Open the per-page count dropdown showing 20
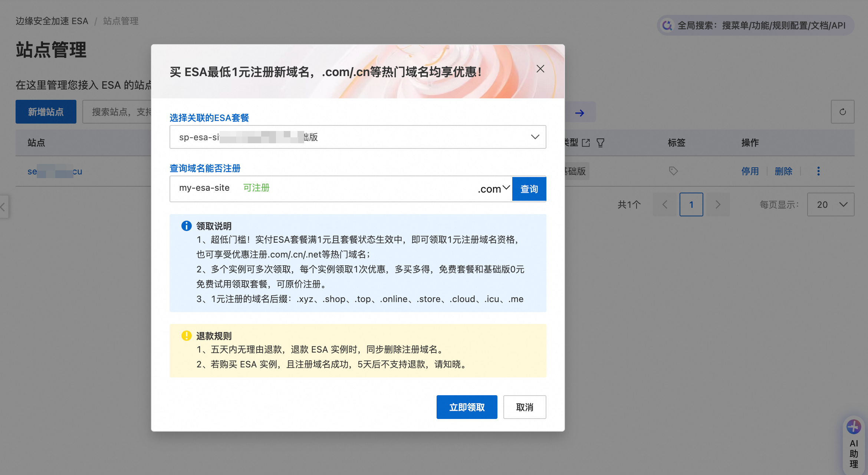Image resolution: width=868 pixels, height=475 pixels. click(x=831, y=204)
